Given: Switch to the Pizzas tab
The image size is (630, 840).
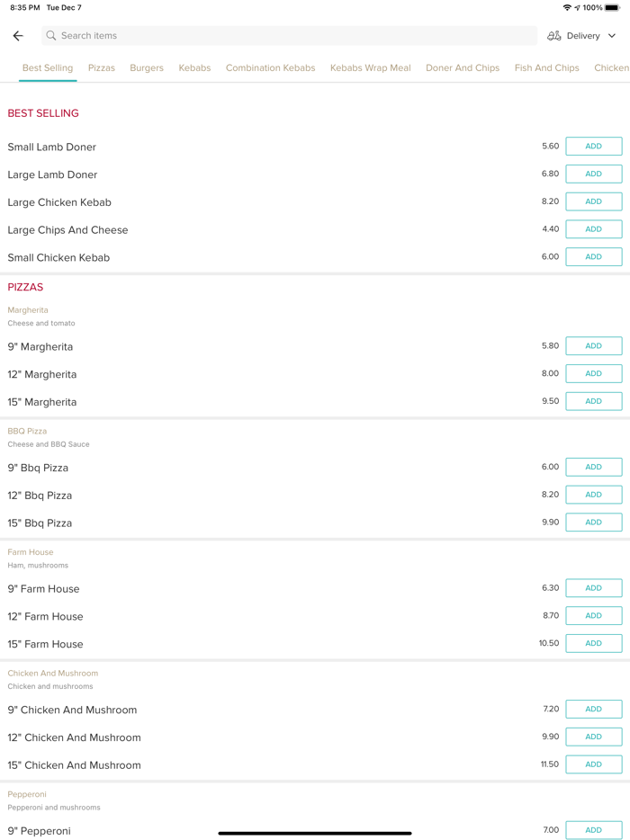Looking at the screenshot, I should 102,68.
